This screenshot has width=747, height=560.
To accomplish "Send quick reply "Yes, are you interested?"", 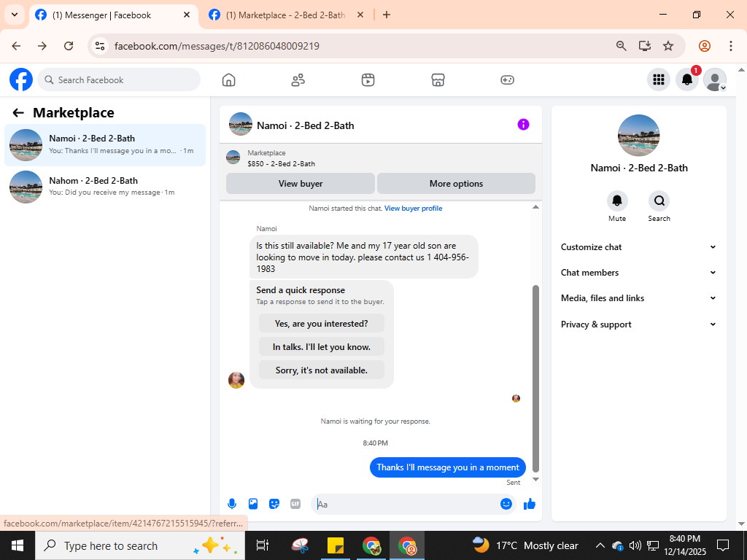I will click(x=322, y=323).
